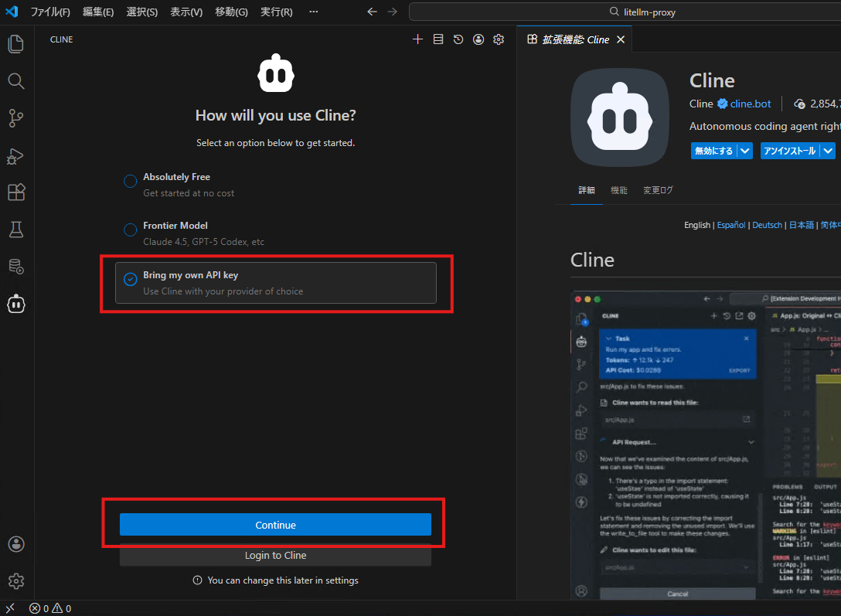This screenshot has width=841, height=616.
Task: Select the Frontier Model option
Action: point(276,233)
